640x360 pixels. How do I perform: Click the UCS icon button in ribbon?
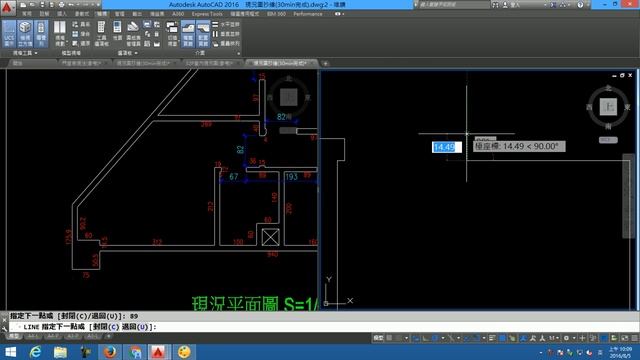point(9,34)
